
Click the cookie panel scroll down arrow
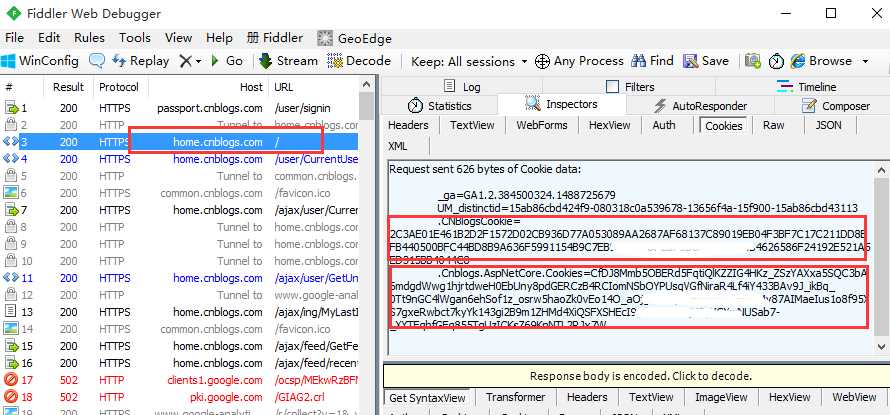(881, 346)
